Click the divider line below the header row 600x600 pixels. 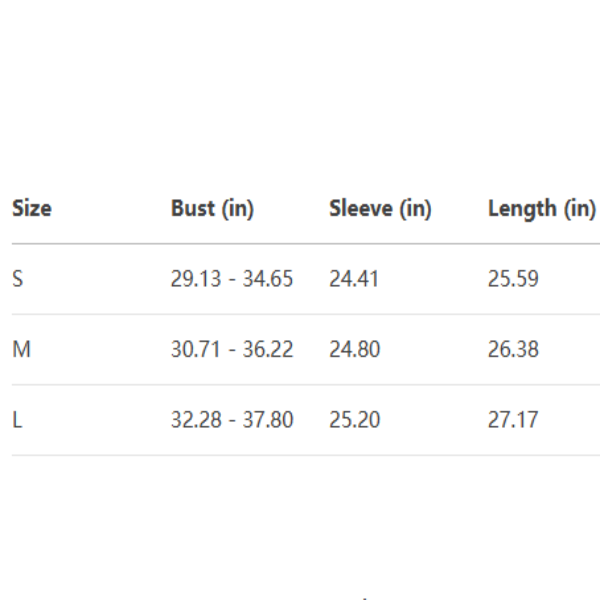[x=300, y=243]
